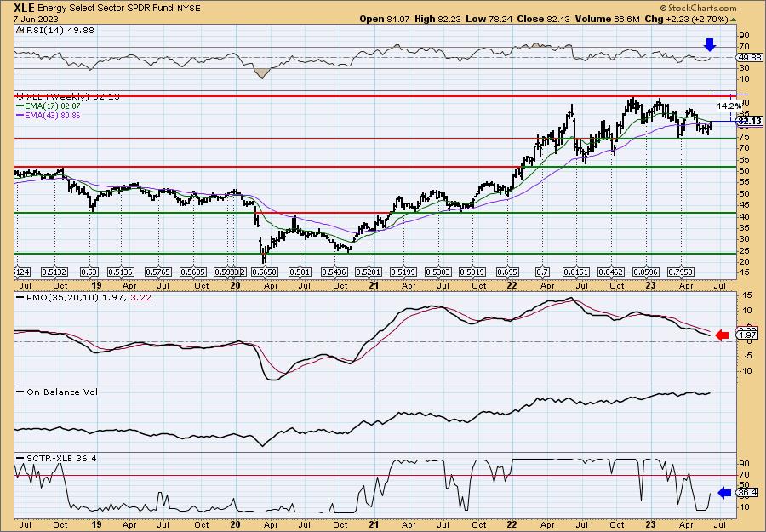Click the 0.5605 ratio value
Viewport: 766px width, 532px height.
192,272
